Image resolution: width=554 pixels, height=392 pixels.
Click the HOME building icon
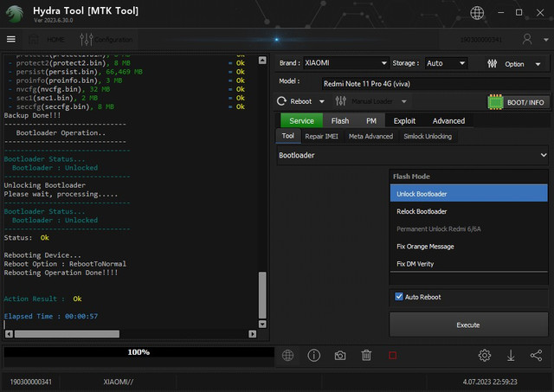34,39
